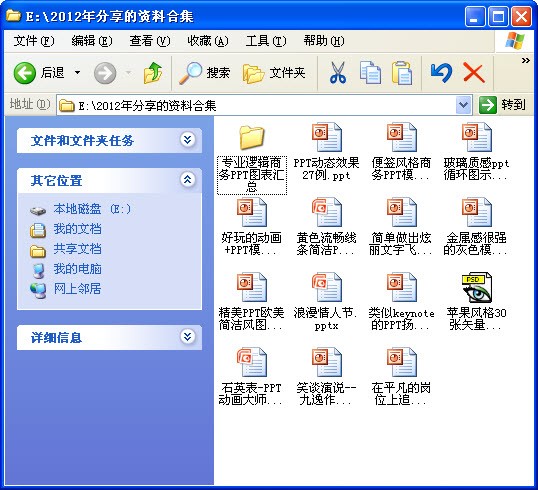The image size is (538, 490).
Task: Go up one folder level
Action: pos(153,73)
